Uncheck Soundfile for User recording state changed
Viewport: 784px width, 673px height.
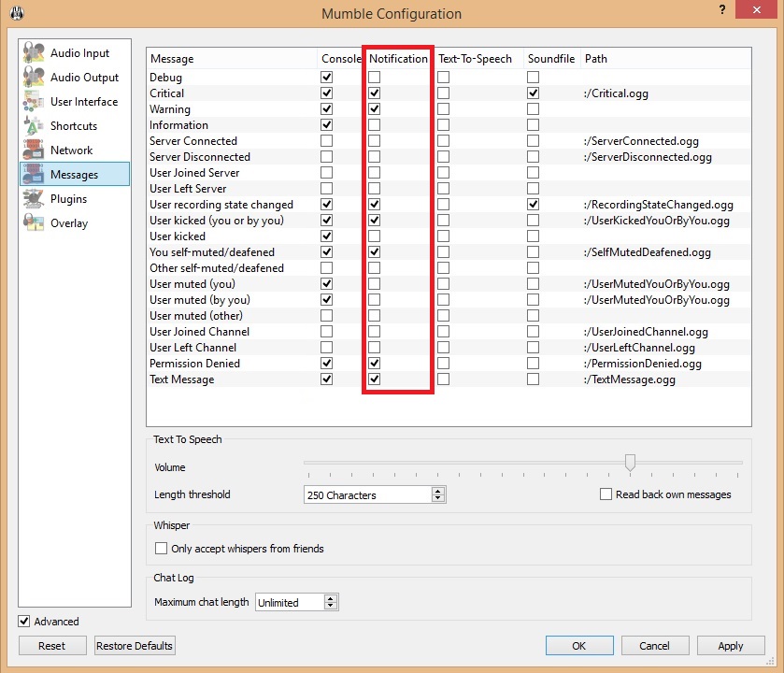point(533,205)
